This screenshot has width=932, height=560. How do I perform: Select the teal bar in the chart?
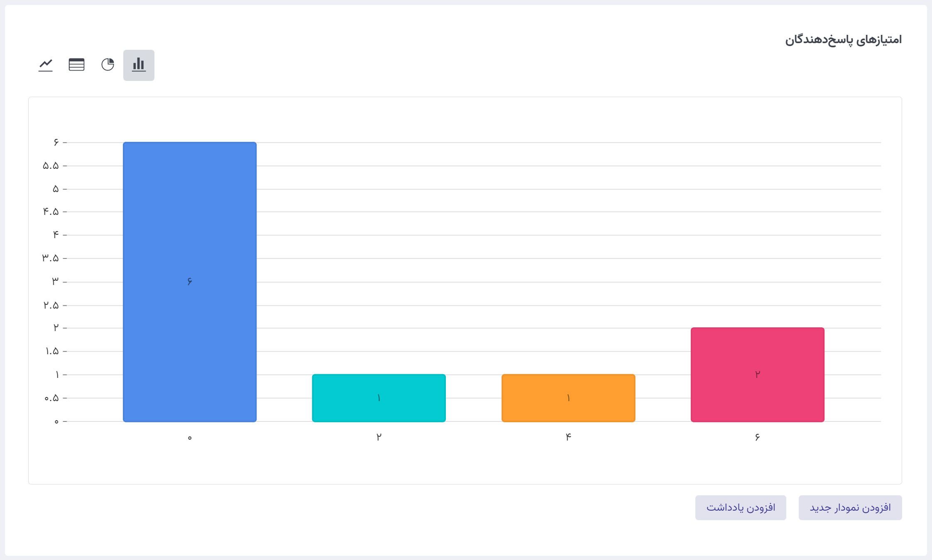[379, 398]
